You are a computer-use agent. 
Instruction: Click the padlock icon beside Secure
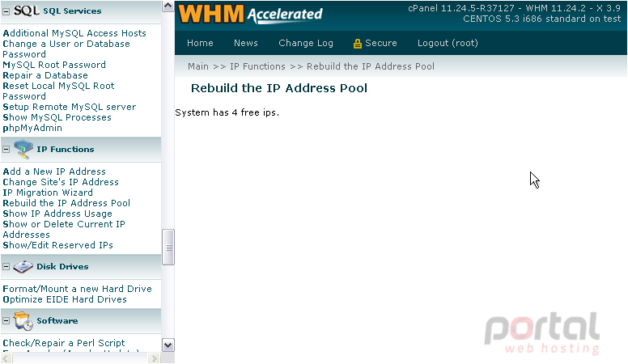(357, 44)
